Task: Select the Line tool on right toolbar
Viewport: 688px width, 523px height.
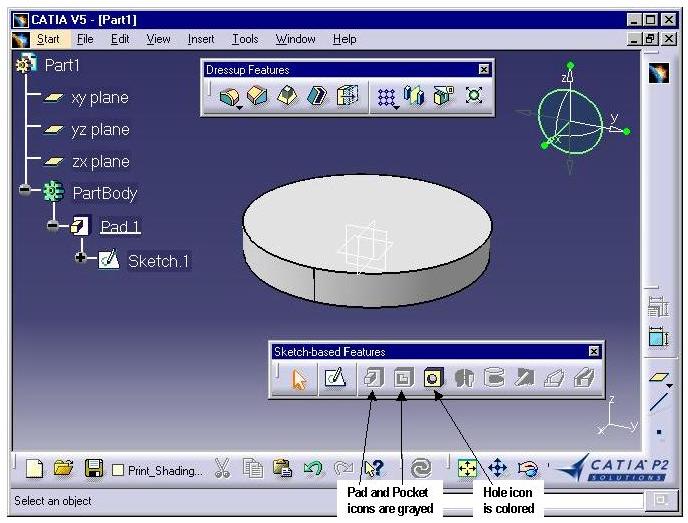Action: 659,402
